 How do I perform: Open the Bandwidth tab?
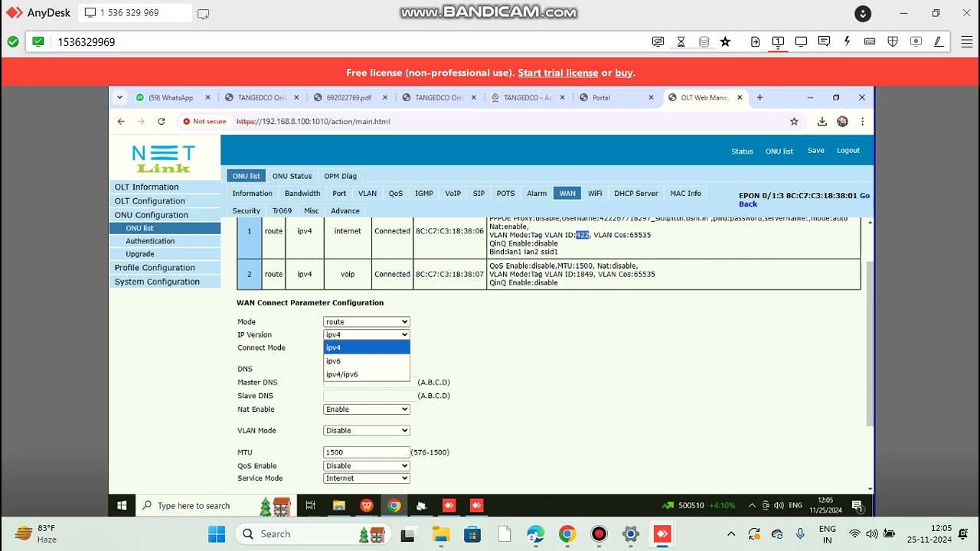pos(302,194)
